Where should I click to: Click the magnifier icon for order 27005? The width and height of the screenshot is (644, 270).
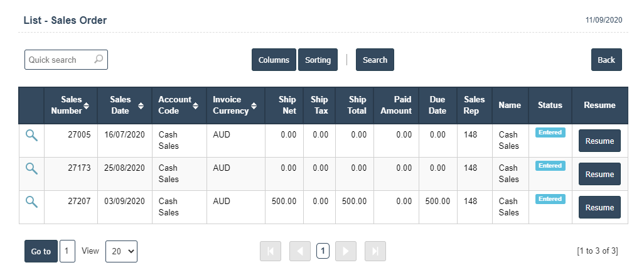[x=31, y=135]
